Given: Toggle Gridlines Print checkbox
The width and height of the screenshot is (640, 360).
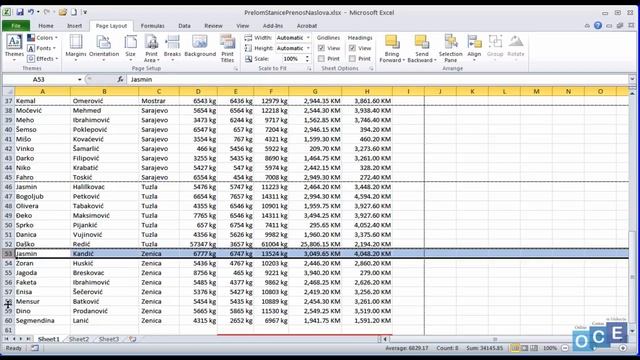Looking at the screenshot, I should [x=322, y=59].
